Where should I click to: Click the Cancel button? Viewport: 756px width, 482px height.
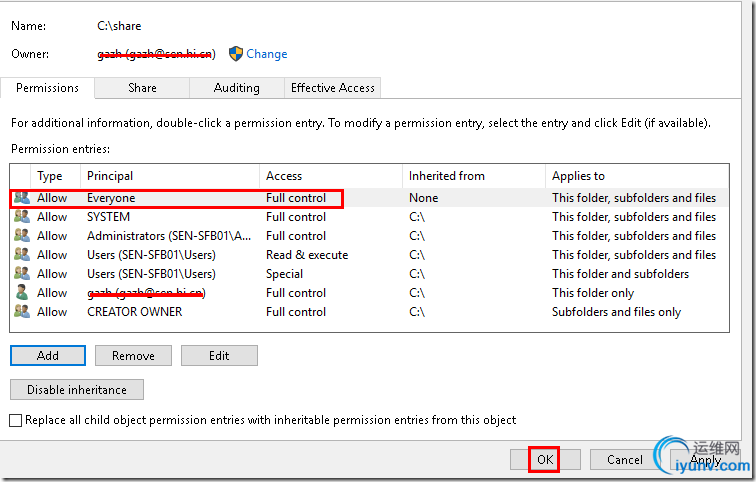tap(624, 460)
